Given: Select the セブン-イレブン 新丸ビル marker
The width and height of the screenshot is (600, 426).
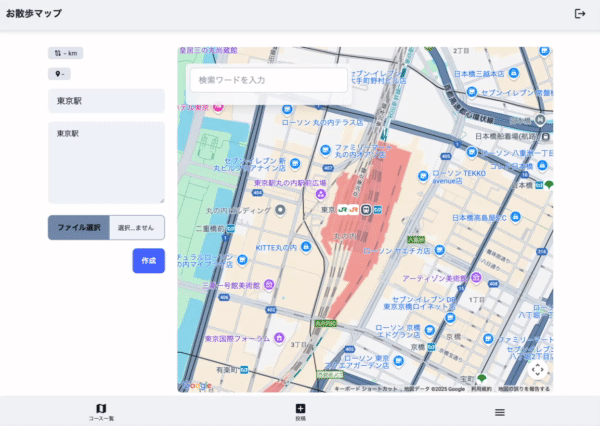Looking at the screenshot, I should pyautogui.click(x=295, y=163).
